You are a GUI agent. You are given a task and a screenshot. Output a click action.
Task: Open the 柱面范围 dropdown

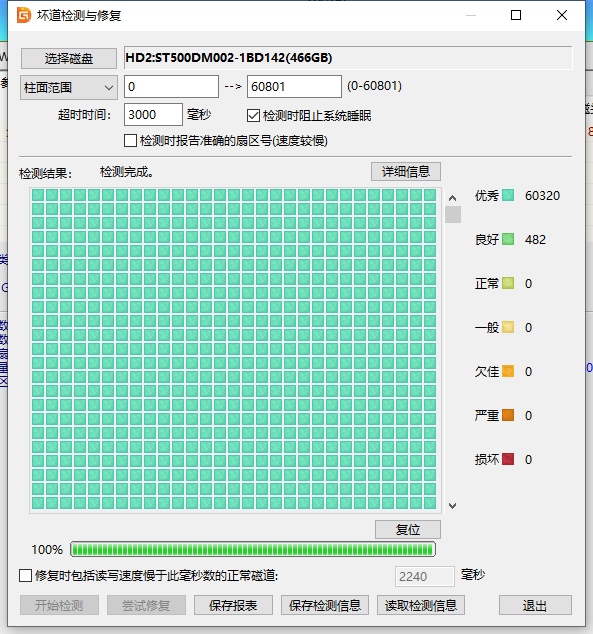click(x=69, y=87)
